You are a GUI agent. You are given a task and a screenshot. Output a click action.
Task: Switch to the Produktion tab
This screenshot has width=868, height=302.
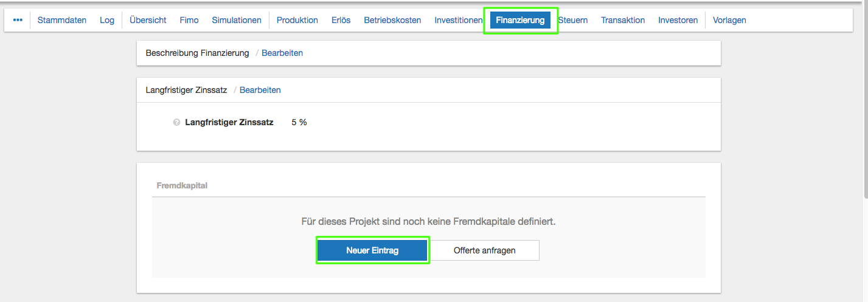[297, 20]
